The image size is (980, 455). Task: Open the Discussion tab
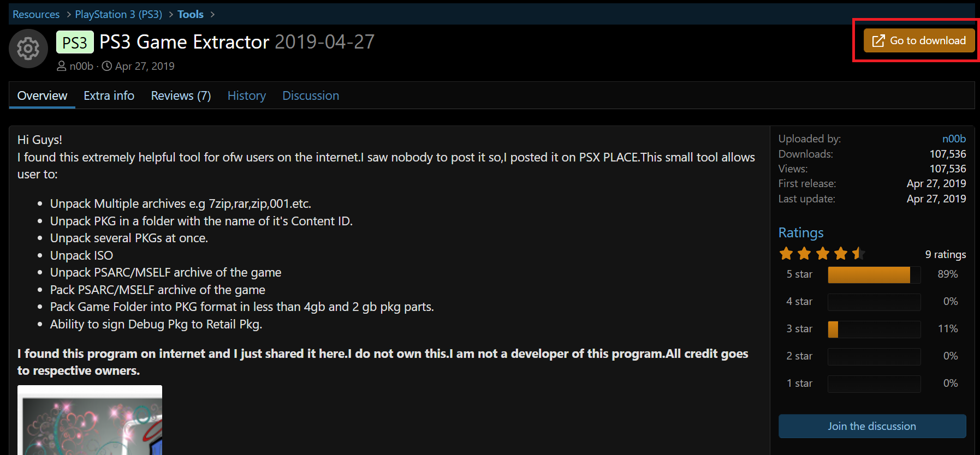(x=311, y=95)
